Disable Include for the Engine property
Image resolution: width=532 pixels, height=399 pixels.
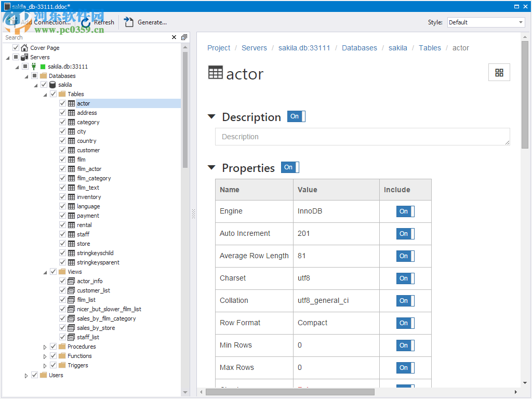tap(405, 211)
